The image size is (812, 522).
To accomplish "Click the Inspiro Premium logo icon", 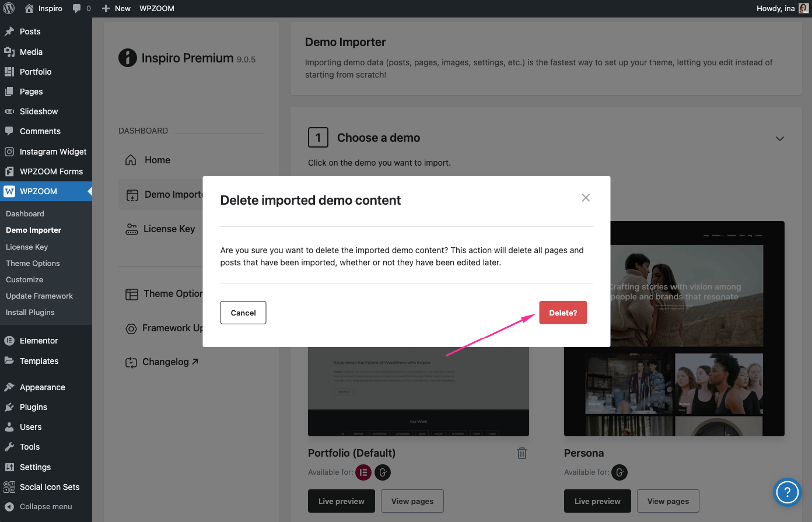I will tap(128, 58).
